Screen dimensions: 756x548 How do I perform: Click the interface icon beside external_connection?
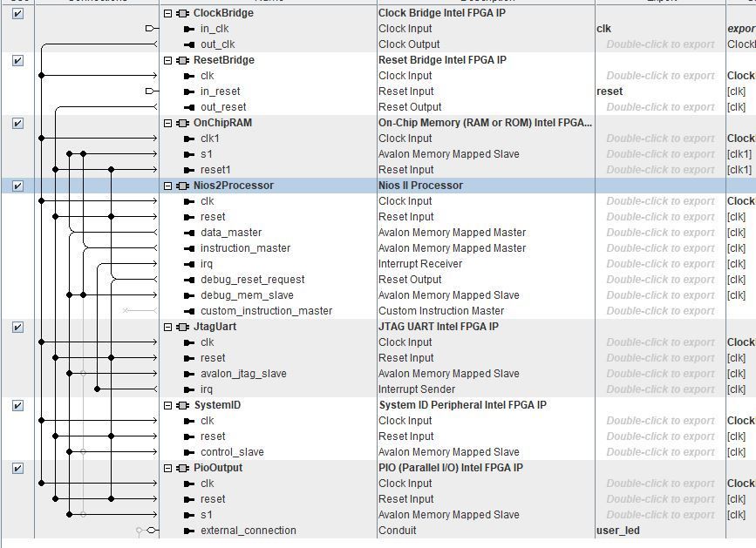(189, 531)
